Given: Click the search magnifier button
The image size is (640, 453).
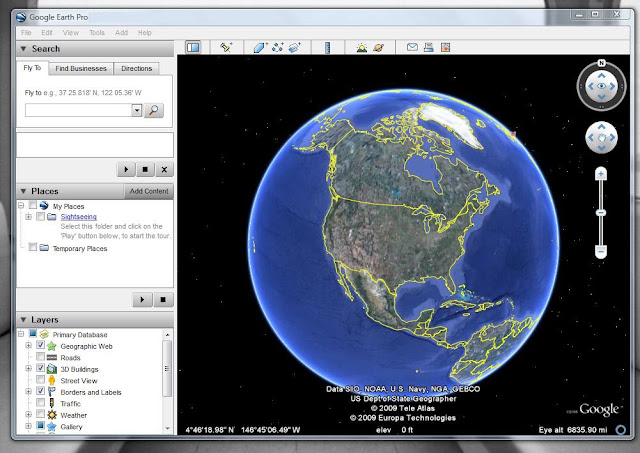Looking at the screenshot, I should coord(154,110).
